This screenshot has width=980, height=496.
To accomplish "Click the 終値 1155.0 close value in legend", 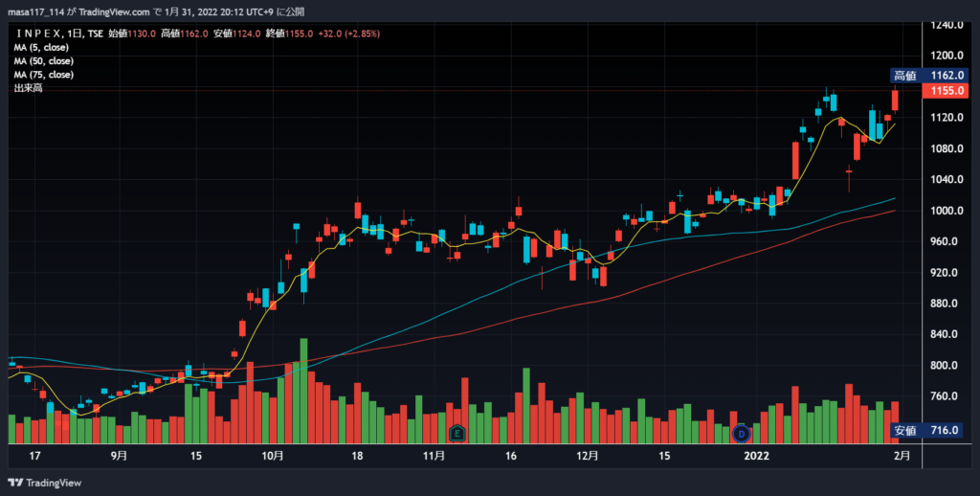I will coord(289,34).
